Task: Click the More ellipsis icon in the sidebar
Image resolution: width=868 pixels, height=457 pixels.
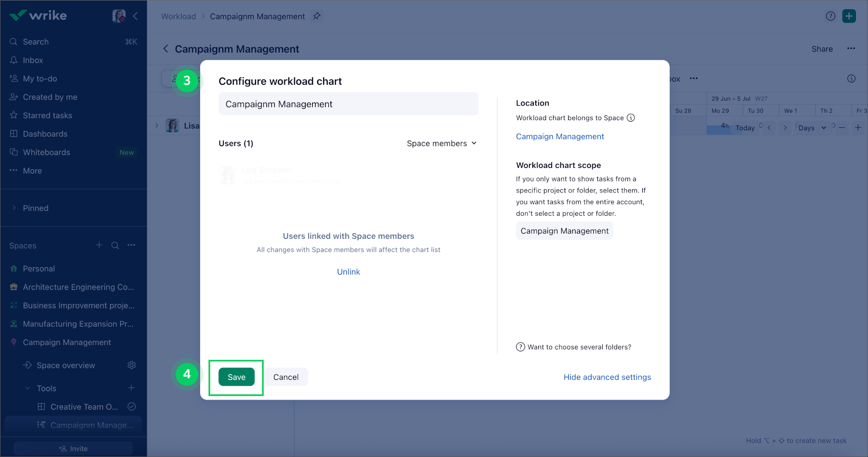Action: click(14, 170)
